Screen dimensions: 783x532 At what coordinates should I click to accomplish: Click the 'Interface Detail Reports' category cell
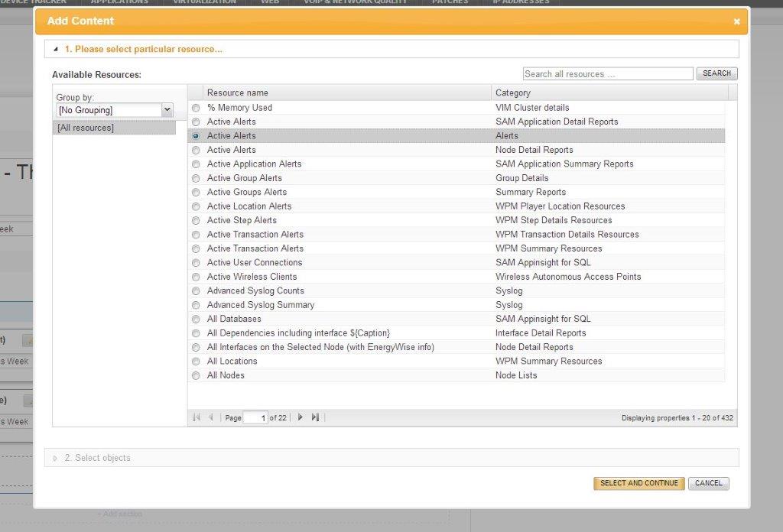click(541, 332)
